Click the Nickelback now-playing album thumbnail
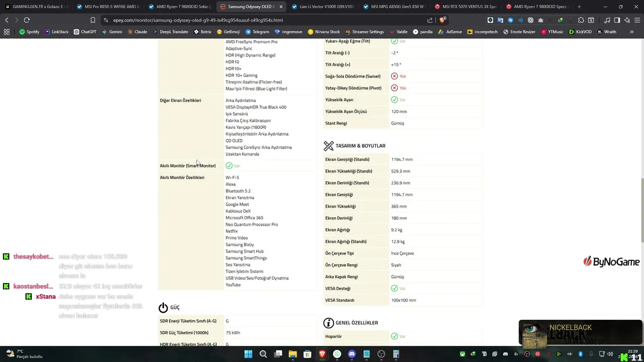Image resolution: width=644 pixels, height=362 pixels. pyautogui.click(x=534, y=335)
